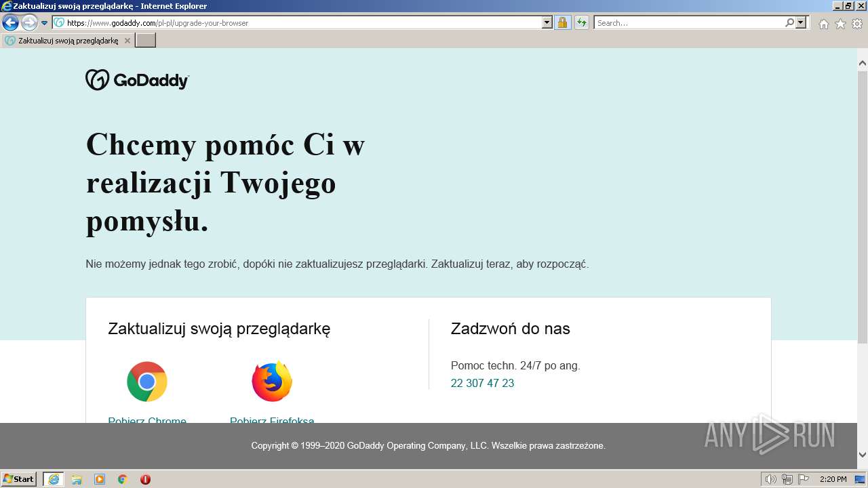Image resolution: width=868 pixels, height=488 pixels.
Task: Click the heading Chcemy pomóc Ci w
Action: 225,144
